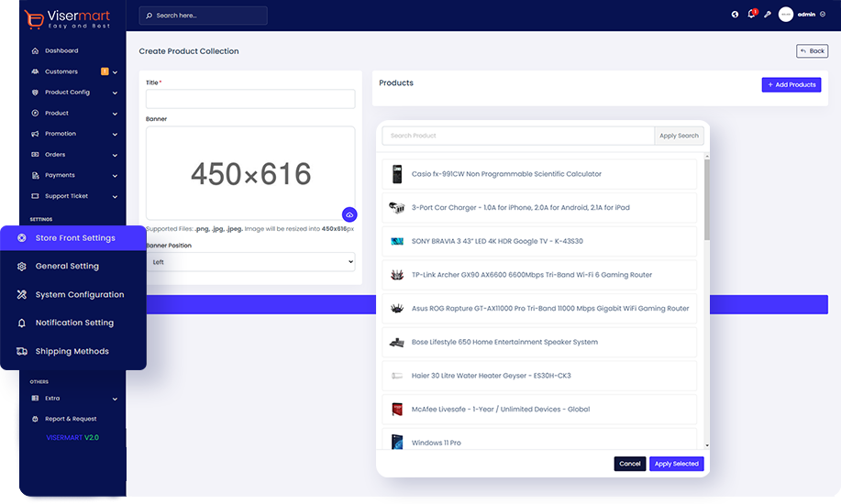Image resolution: width=841 pixels, height=504 pixels.
Task: Click the Promotion megaphone icon
Action: tap(36, 134)
